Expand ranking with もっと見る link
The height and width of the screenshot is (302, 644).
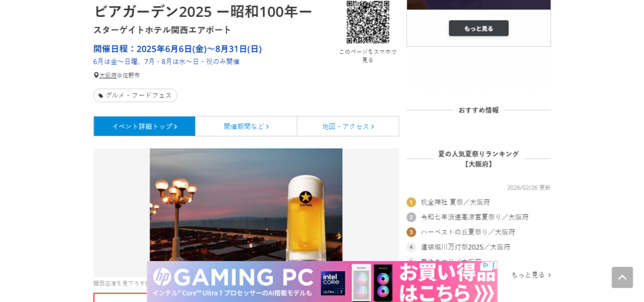[x=531, y=275]
